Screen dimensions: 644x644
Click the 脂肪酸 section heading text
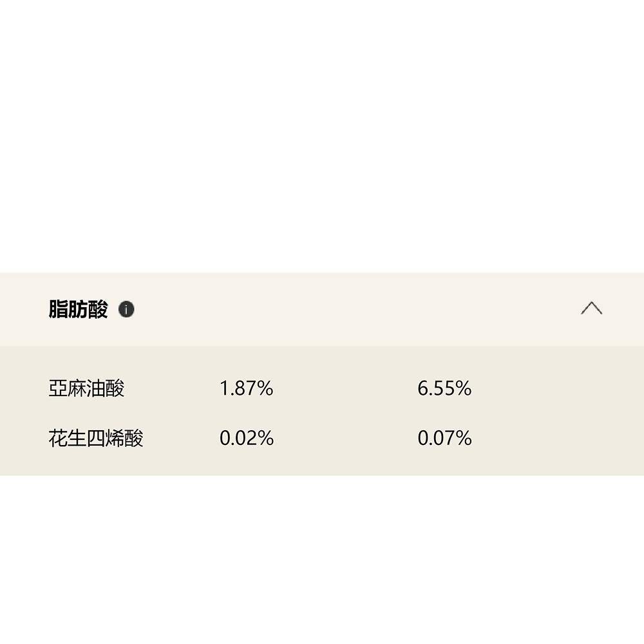(78, 310)
